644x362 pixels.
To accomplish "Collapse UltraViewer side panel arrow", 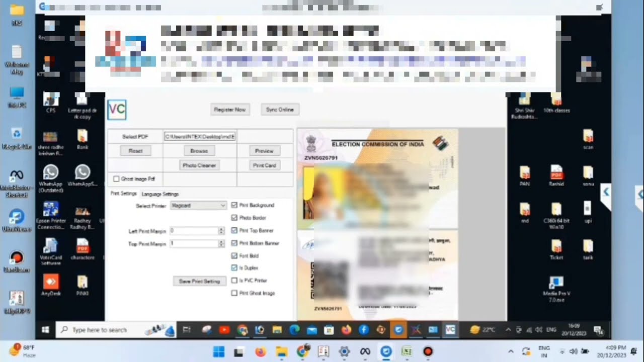I will (x=606, y=192).
